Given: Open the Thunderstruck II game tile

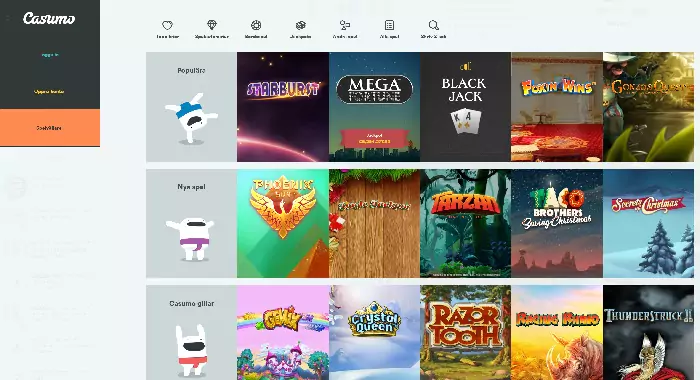Looking at the screenshot, I should coord(648,333).
